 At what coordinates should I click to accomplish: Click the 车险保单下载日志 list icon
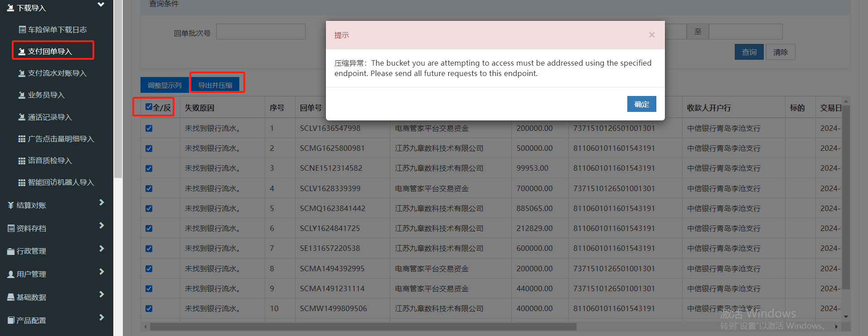point(22,29)
